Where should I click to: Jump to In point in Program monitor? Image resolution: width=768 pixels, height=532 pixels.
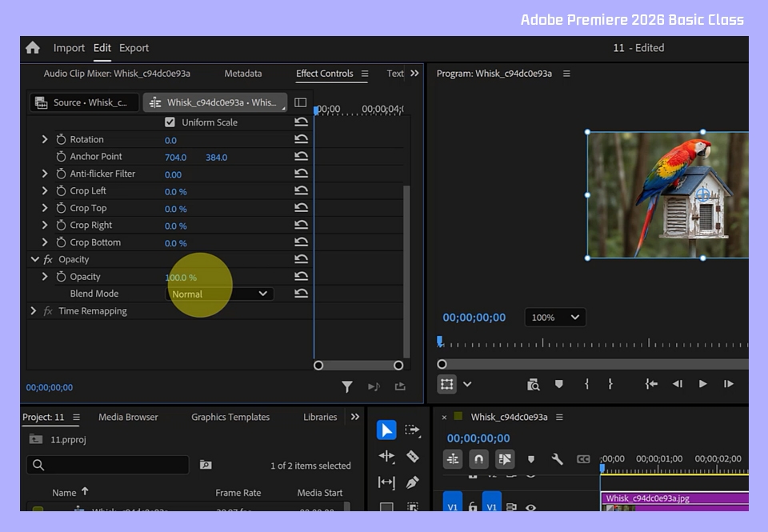pyautogui.click(x=651, y=384)
